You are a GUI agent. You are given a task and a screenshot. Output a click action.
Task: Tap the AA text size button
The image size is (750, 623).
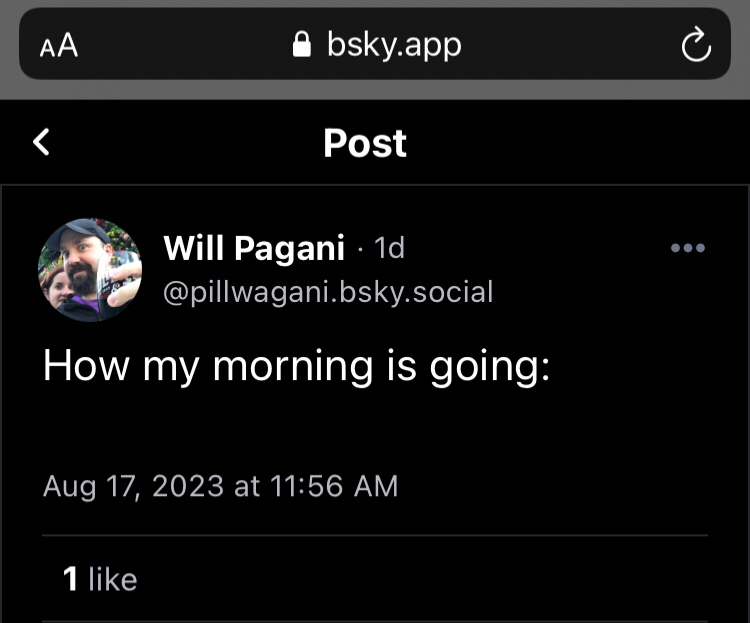[59, 45]
